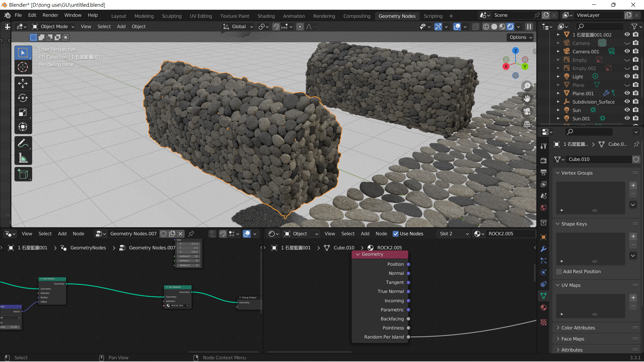644x362 pixels.
Task: Expand the Sun item in outliner
Action: [x=558, y=110]
